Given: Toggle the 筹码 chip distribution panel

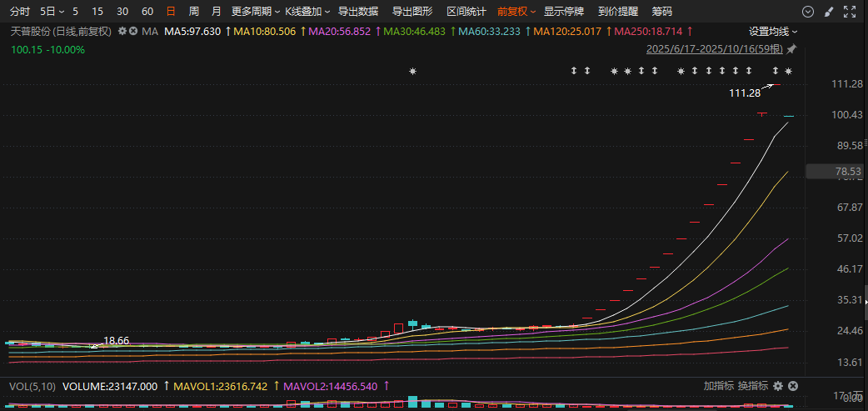Looking at the screenshot, I should pyautogui.click(x=661, y=12).
